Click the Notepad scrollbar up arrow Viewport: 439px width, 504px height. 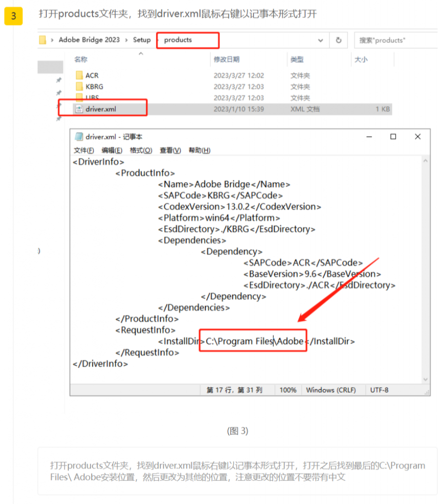pyautogui.click(x=426, y=161)
